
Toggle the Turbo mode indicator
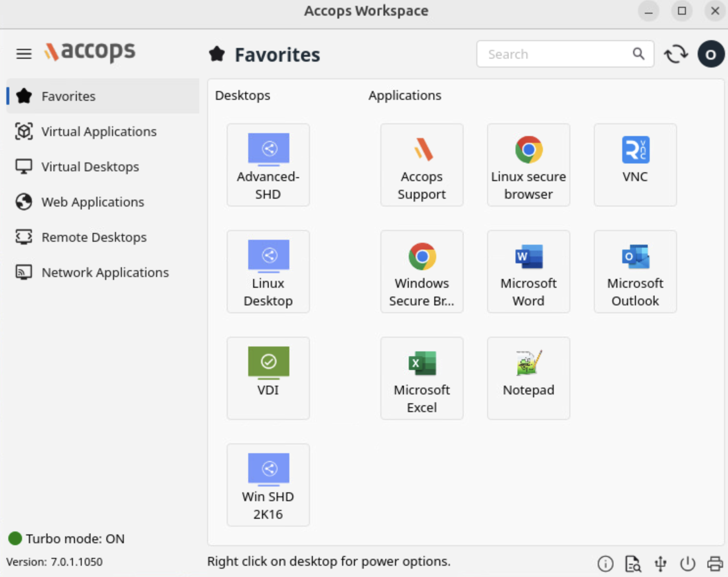pos(15,538)
